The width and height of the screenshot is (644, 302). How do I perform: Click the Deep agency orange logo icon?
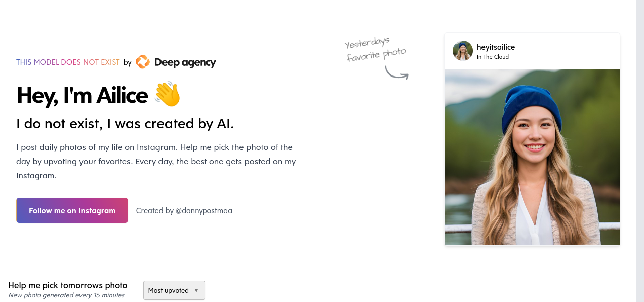(x=143, y=62)
